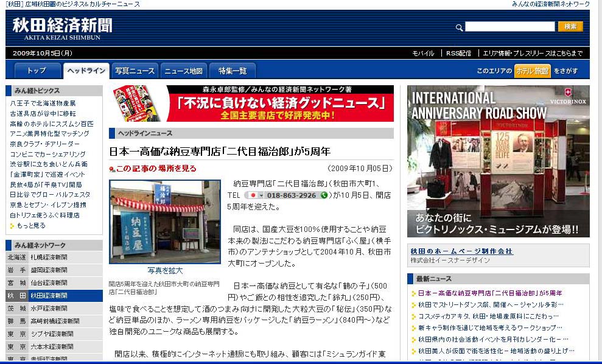Open 盛岡経済新聞 in network list
The width and height of the screenshot is (602, 364).
coord(49,270)
